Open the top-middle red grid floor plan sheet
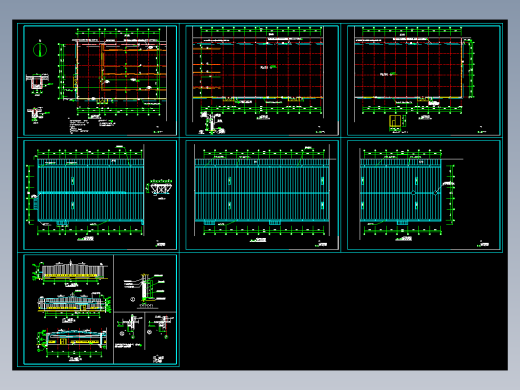This screenshot has width=520, height=390. pos(262,80)
